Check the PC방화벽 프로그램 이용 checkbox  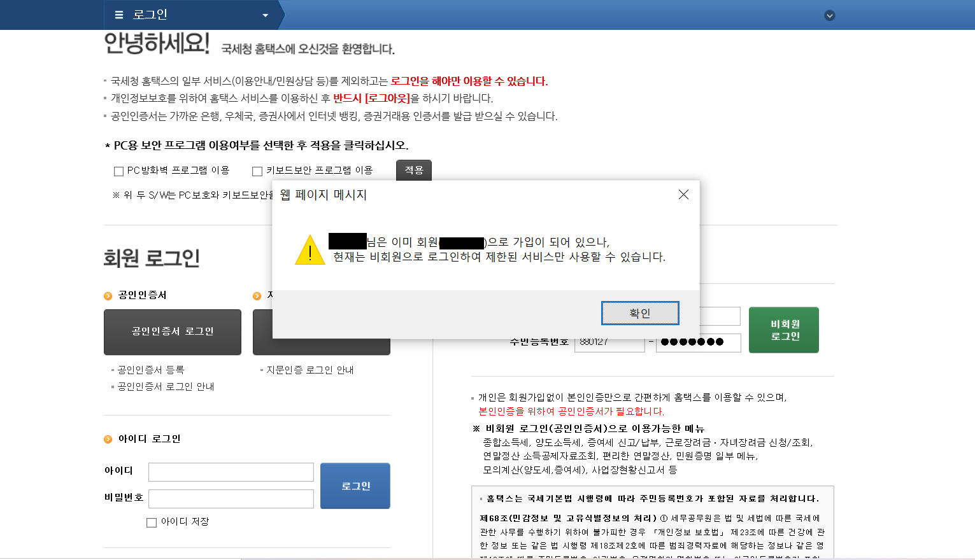[x=118, y=171]
